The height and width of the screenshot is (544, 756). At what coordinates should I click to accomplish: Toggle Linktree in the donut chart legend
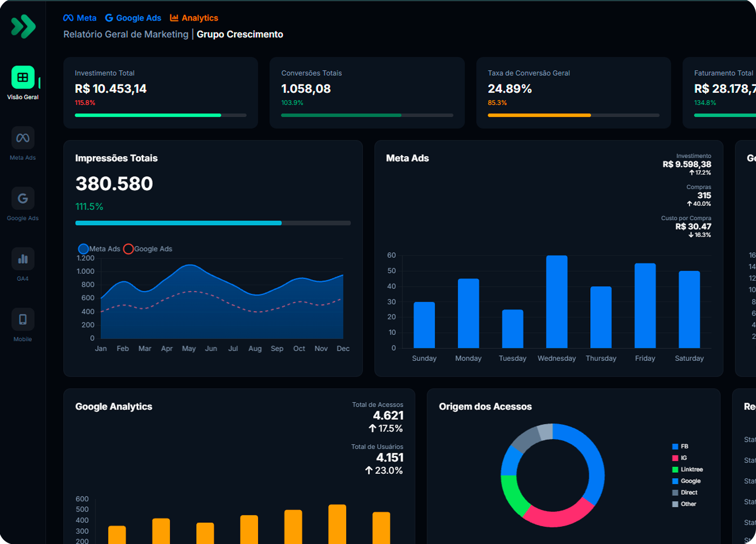[687, 469]
